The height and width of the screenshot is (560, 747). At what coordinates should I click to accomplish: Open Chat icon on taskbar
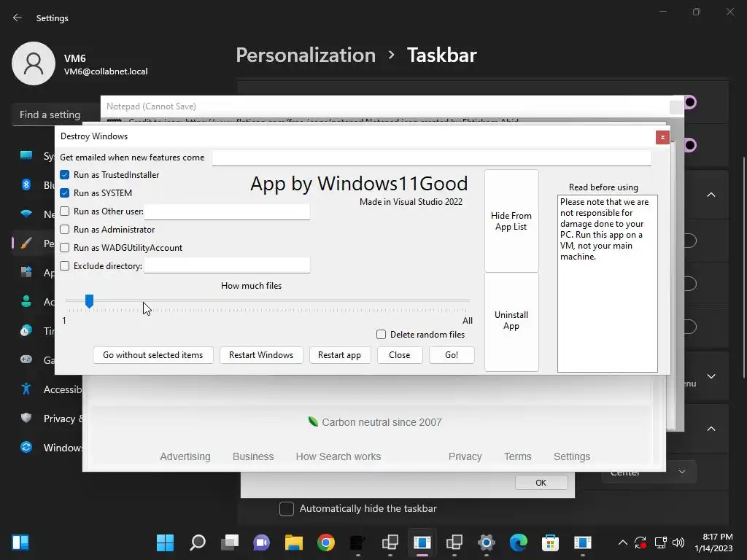click(x=262, y=542)
